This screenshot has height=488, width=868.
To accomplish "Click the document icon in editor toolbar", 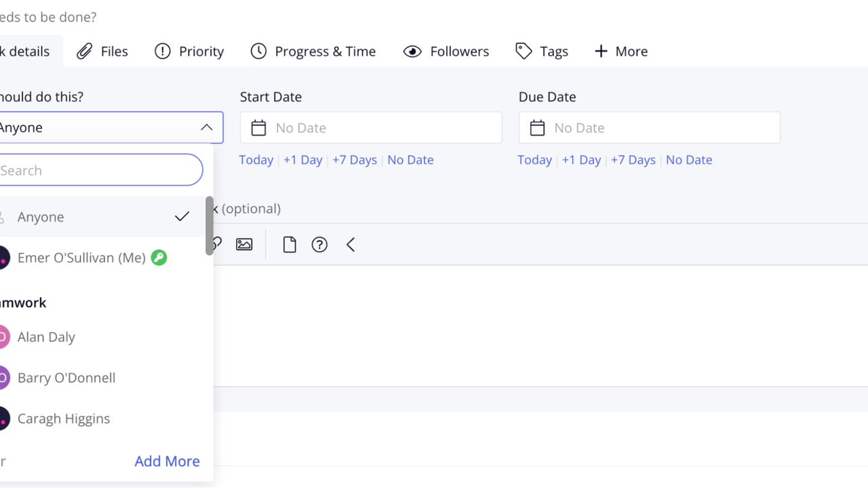I will tap(290, 245).
